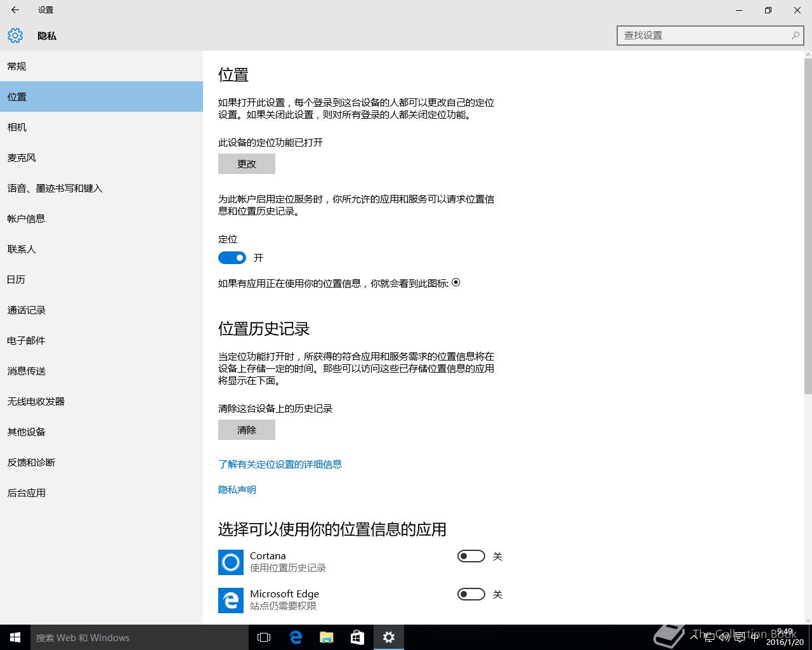
Task: Open the 无线电收发器 privacy section
Action: 101,401
